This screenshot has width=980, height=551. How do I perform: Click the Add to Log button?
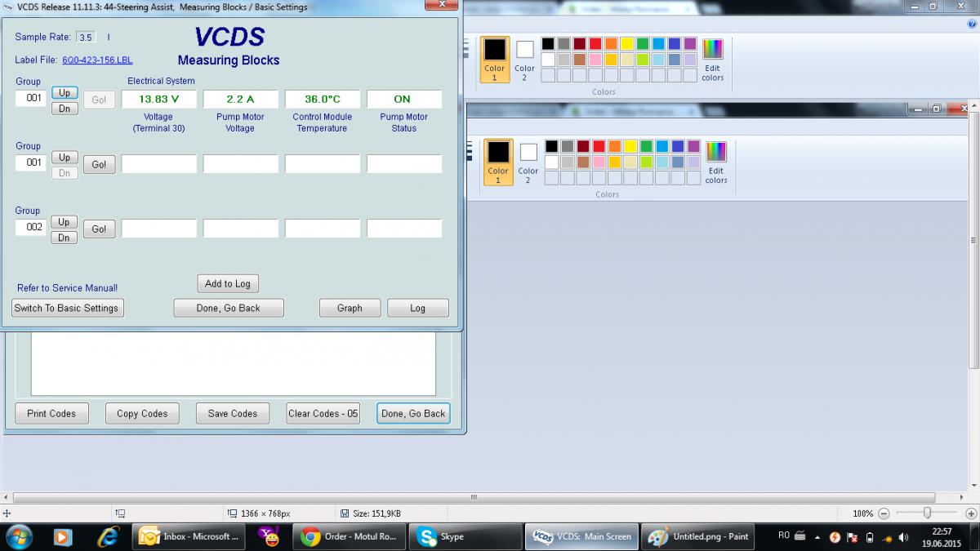coord(228,283)
